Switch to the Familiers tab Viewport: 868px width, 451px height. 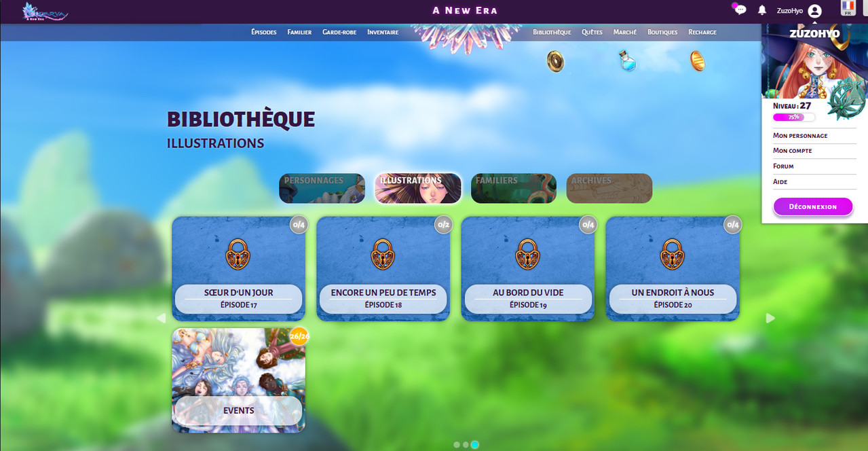tap(514, 188)
